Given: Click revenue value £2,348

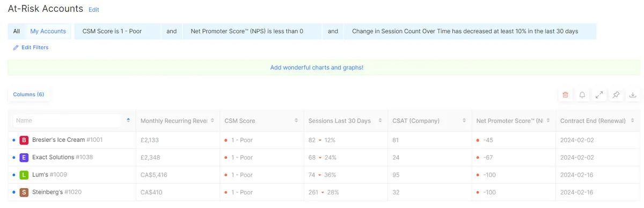Looking at the screenshot, I should pyautogui.click(x=149, y=157).
